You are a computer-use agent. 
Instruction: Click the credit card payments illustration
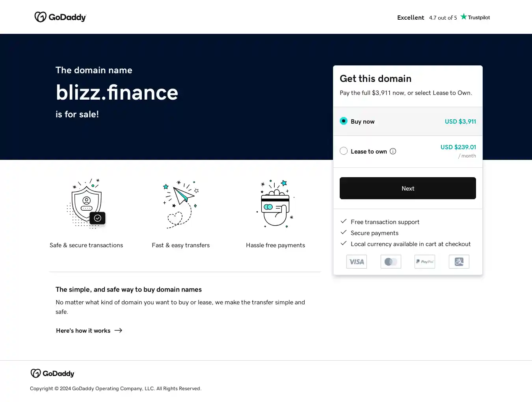[275, 204]
